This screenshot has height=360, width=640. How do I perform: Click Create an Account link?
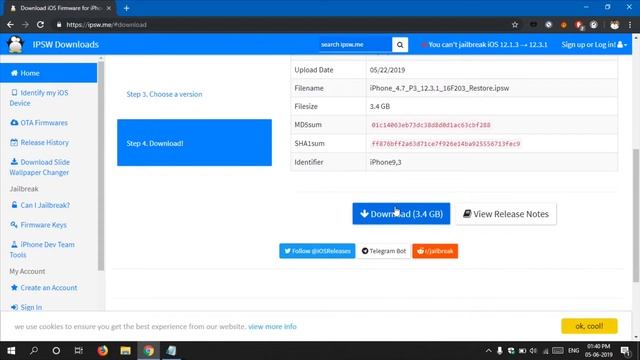point(44,287)
